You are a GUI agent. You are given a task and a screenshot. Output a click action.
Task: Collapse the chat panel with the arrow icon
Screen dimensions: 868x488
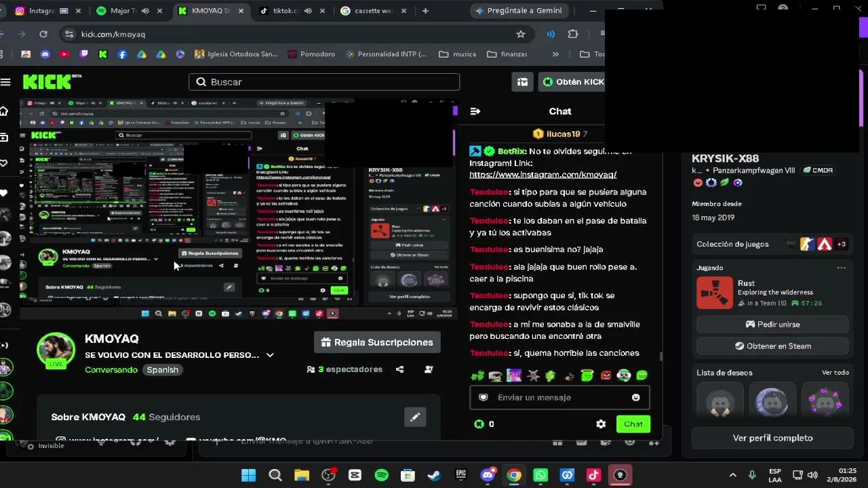click(475, 111)
